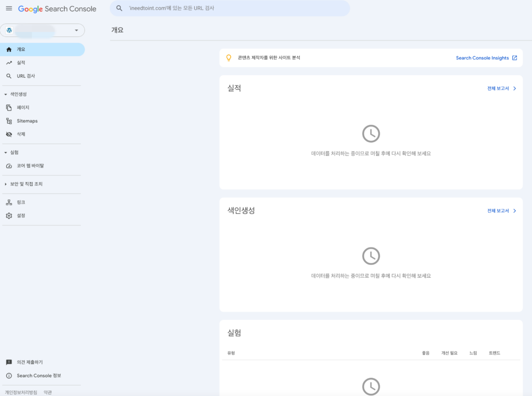Click the external link icon by Insights

point(514,58)
